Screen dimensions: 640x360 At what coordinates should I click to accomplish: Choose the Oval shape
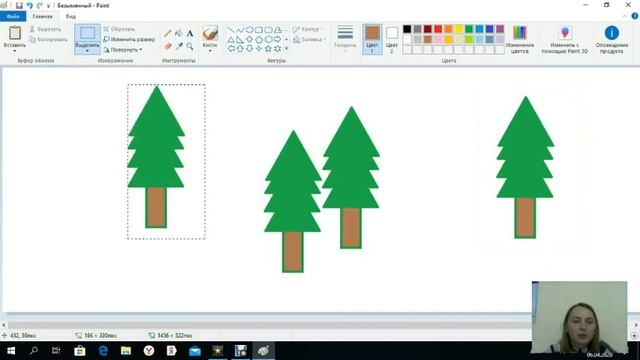[x=249, y=30]
